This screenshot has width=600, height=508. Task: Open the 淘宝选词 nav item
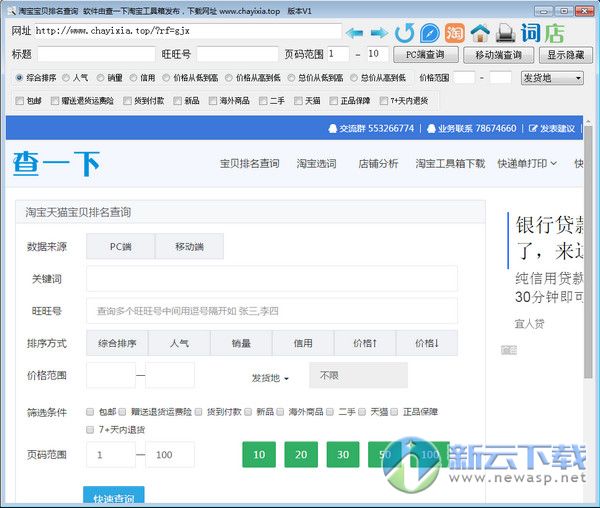click(x=316, y=164)
